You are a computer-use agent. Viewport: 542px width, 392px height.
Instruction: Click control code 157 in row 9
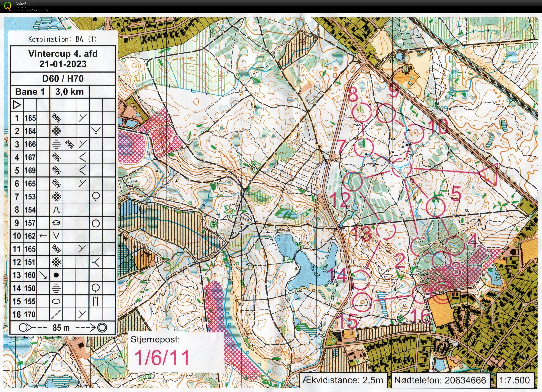click(30, 223)
